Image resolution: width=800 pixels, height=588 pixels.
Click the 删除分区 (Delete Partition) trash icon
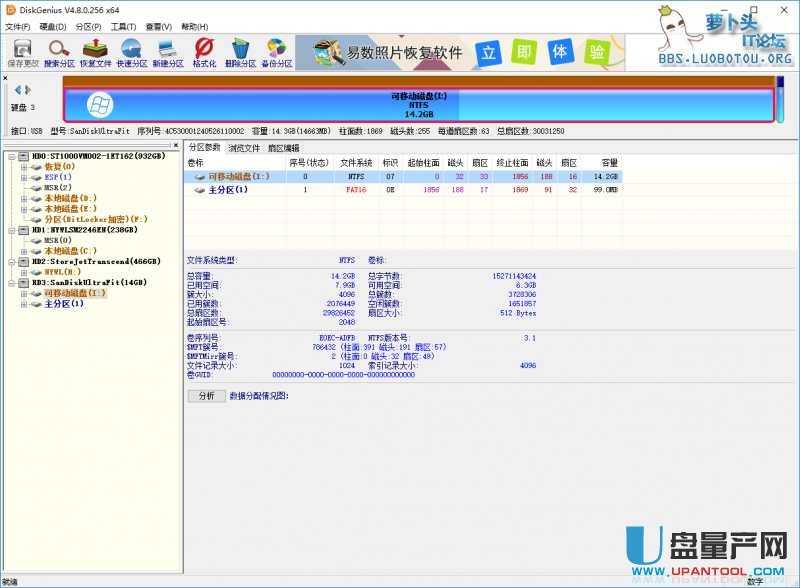click(x=240, y=52)
